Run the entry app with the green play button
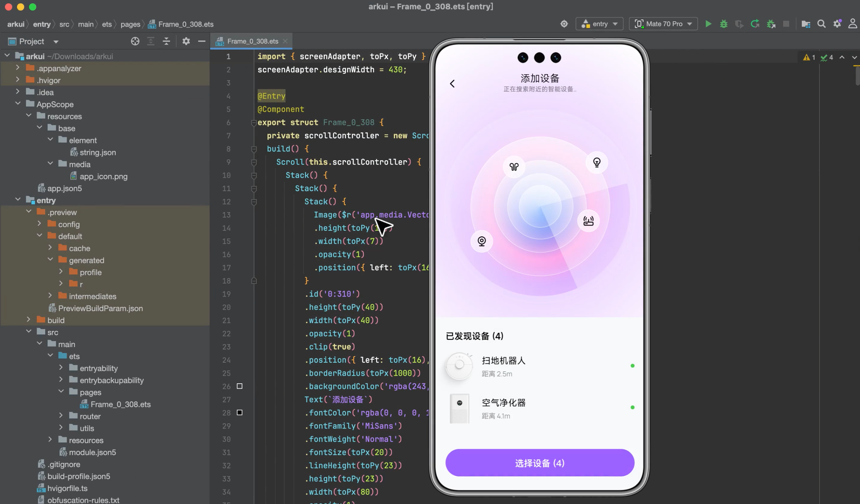Screen dimensions: 860x504 [x=708, y=24]
